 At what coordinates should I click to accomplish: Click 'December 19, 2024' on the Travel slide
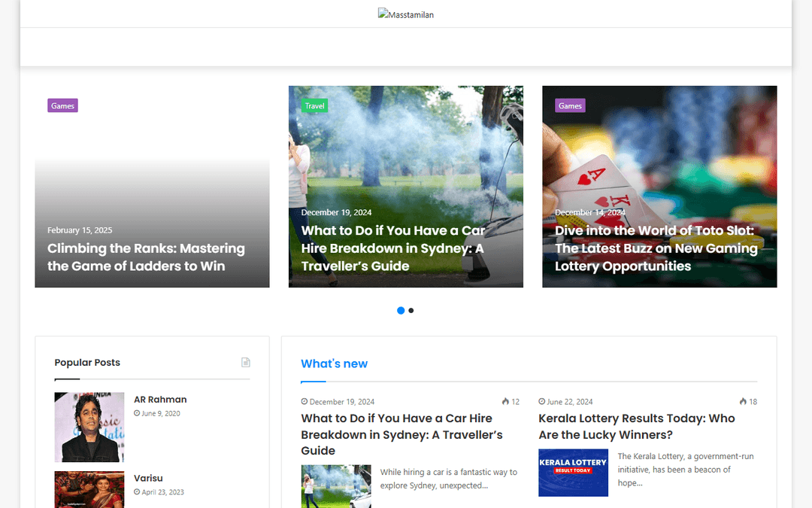click(x=336, y=212)
